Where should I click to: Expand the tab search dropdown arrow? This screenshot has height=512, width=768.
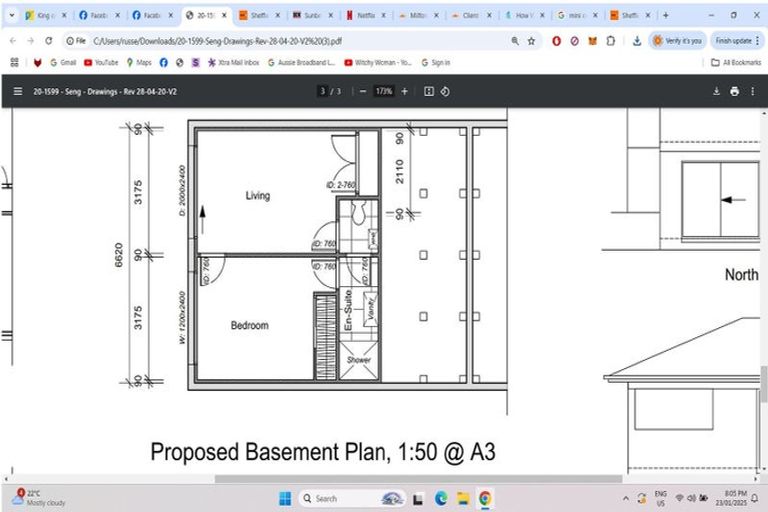click(12, 16)
